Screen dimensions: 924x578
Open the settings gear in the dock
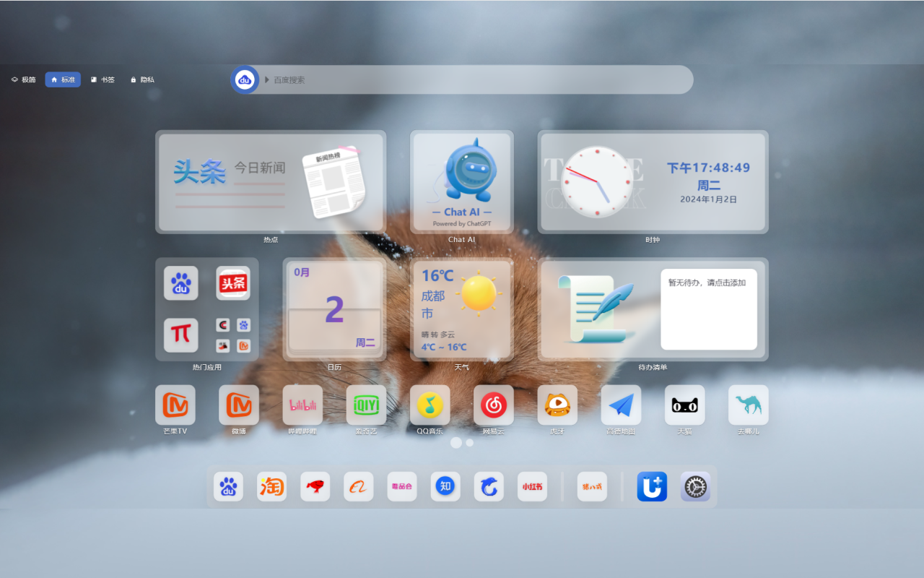tap(694, 486)
